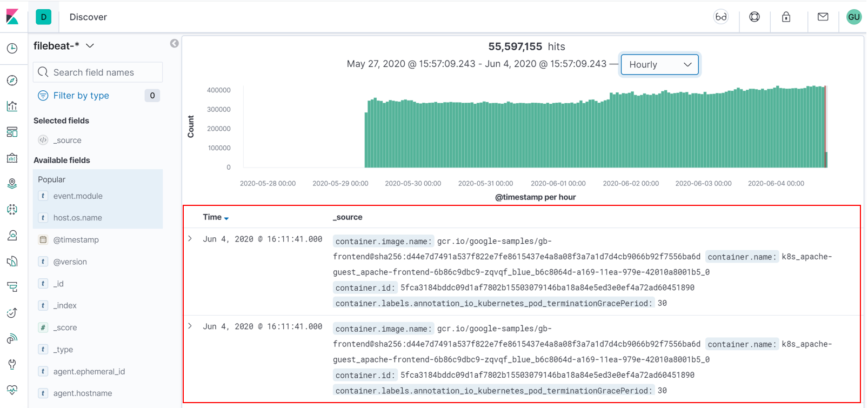Open Dashboard icon in sidebar
The image size is (868, 408).
click(12, 132)
